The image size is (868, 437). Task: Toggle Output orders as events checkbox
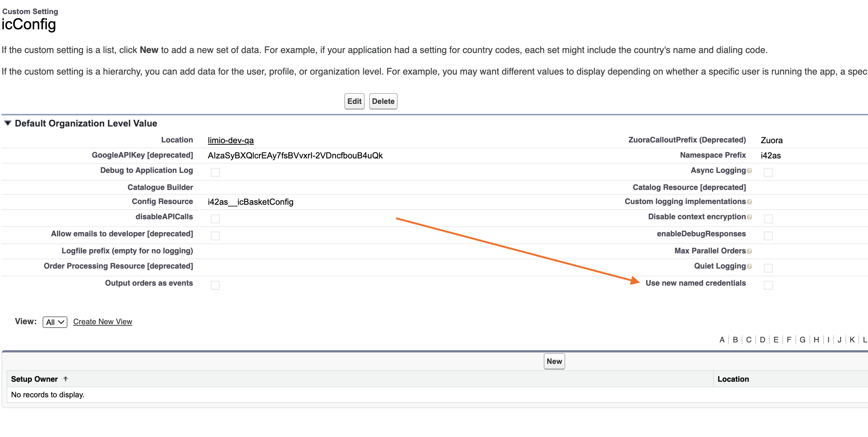click(215, 285)
